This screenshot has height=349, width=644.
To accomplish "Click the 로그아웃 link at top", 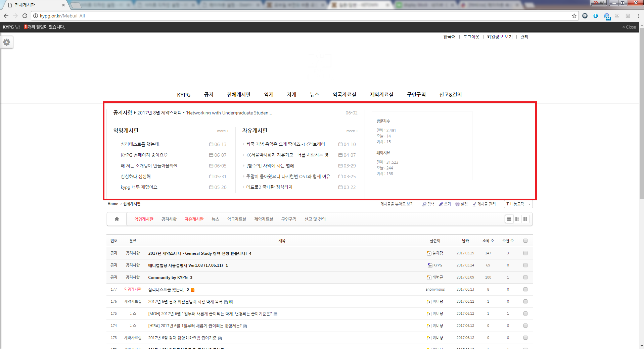I will 471,37.
